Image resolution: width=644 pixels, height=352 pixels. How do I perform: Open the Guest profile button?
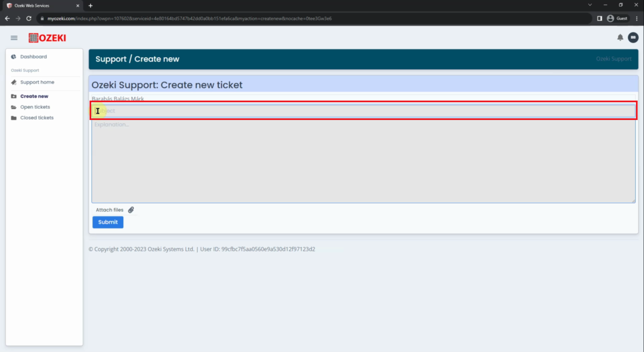tap(617, 18)
